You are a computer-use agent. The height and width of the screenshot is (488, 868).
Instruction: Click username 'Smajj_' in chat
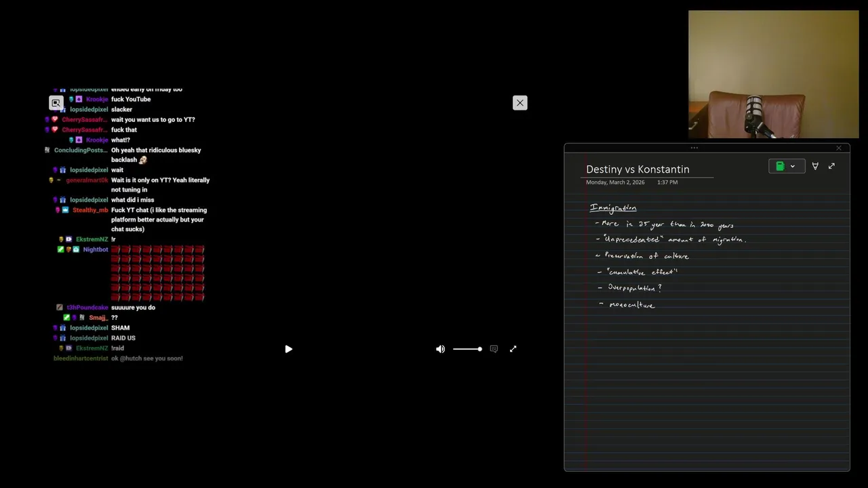[x=98, y=318]
